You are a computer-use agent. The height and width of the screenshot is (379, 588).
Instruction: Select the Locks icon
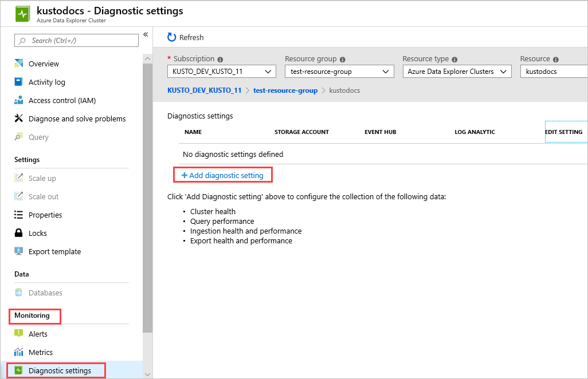[19, 233]
